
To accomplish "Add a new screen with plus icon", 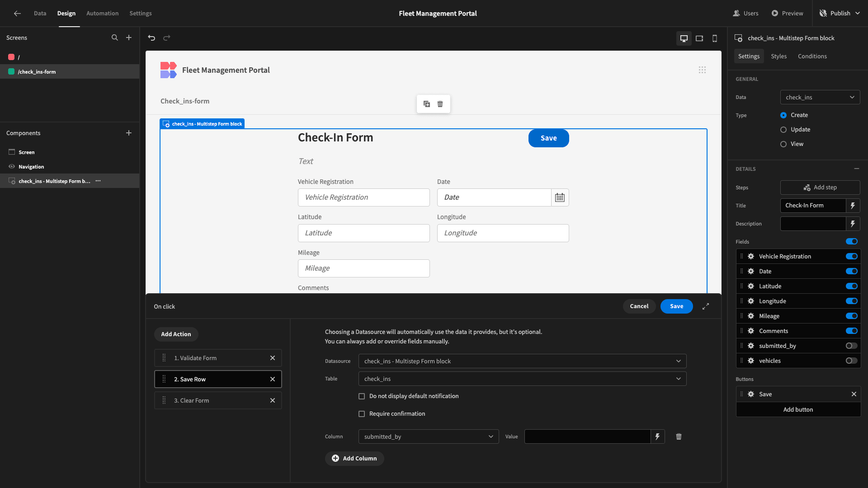I will click(129, 38).
